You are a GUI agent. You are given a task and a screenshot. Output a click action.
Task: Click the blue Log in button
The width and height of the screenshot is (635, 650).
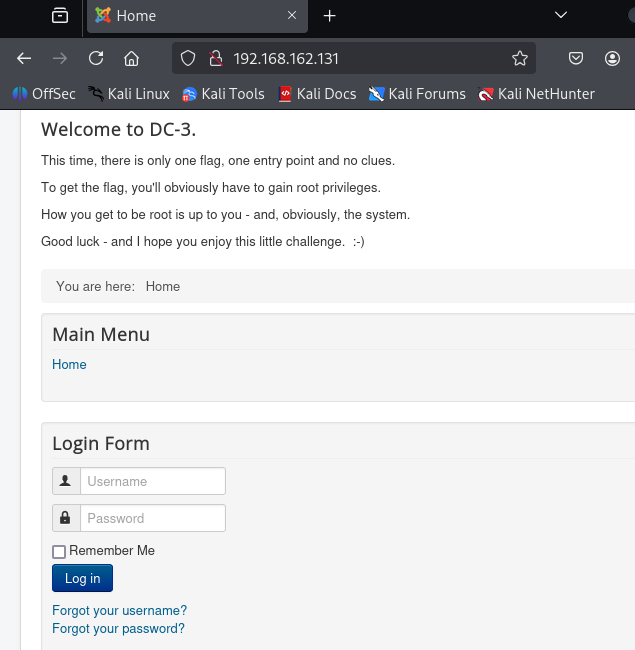(x=82, y=578)
